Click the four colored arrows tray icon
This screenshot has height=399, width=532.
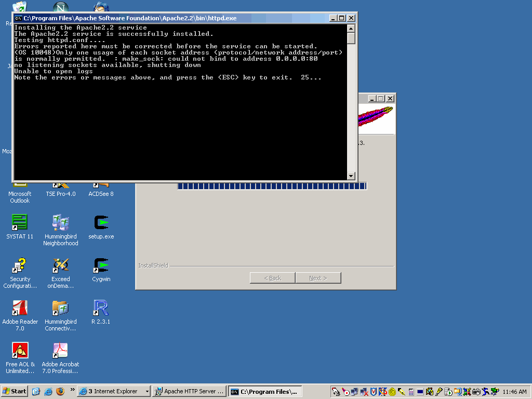pos(467,392)
